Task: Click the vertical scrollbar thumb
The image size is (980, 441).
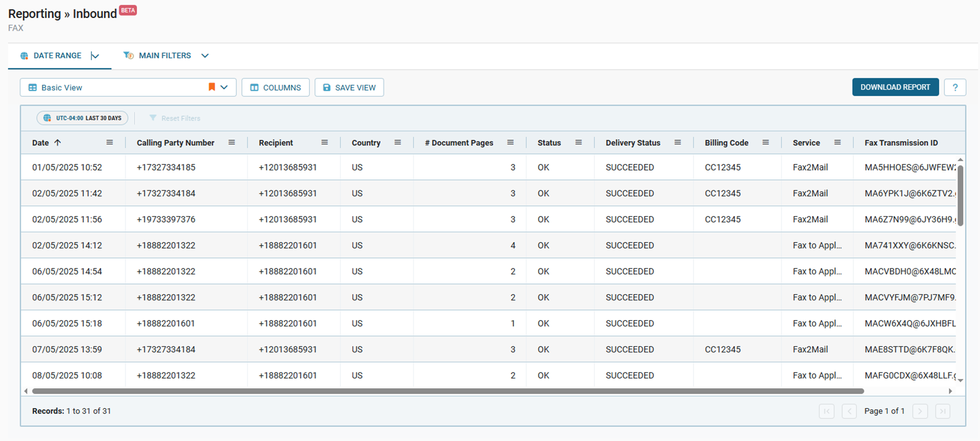Action: click(x=960, y=195)
